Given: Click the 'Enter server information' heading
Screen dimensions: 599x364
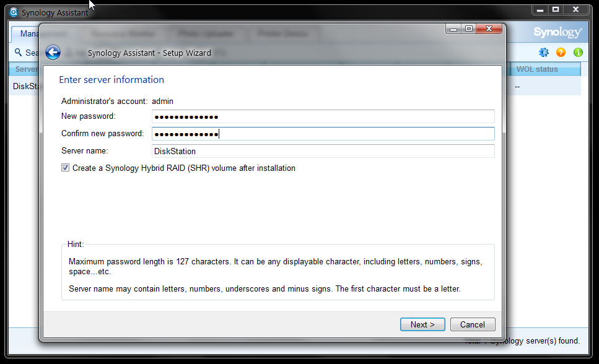Looking at the screenshot, I should tap(111, 79).
